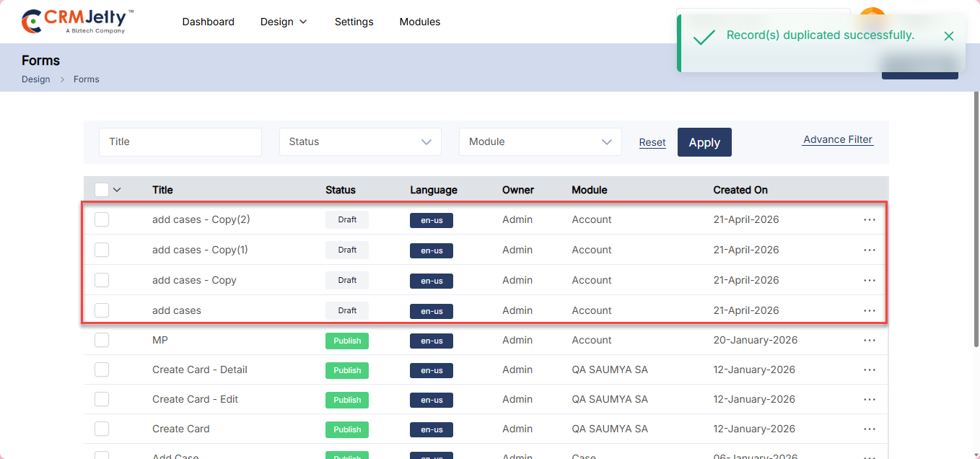The image size is (980, 459).
Task: Open three-dot menu for add cases - Copy(1)
Action: pos(869,250)
